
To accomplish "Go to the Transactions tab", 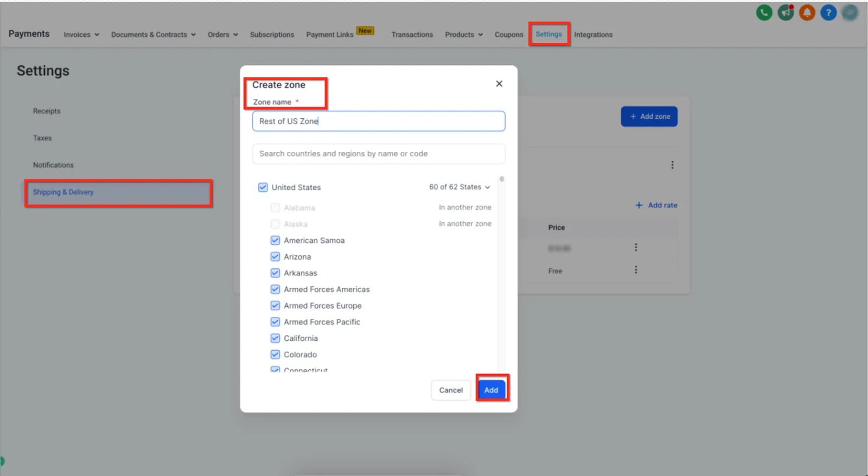I will (x=412, y=35).
